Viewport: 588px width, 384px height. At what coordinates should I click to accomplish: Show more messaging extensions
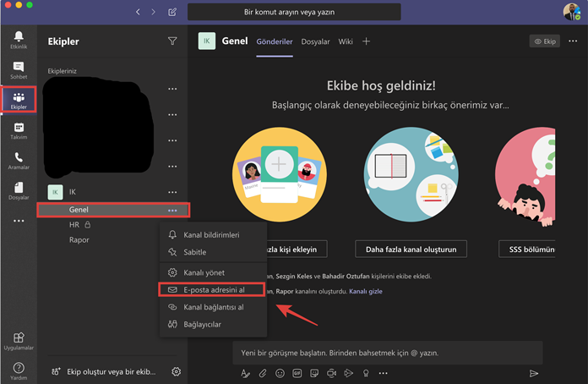click(383, 373)
